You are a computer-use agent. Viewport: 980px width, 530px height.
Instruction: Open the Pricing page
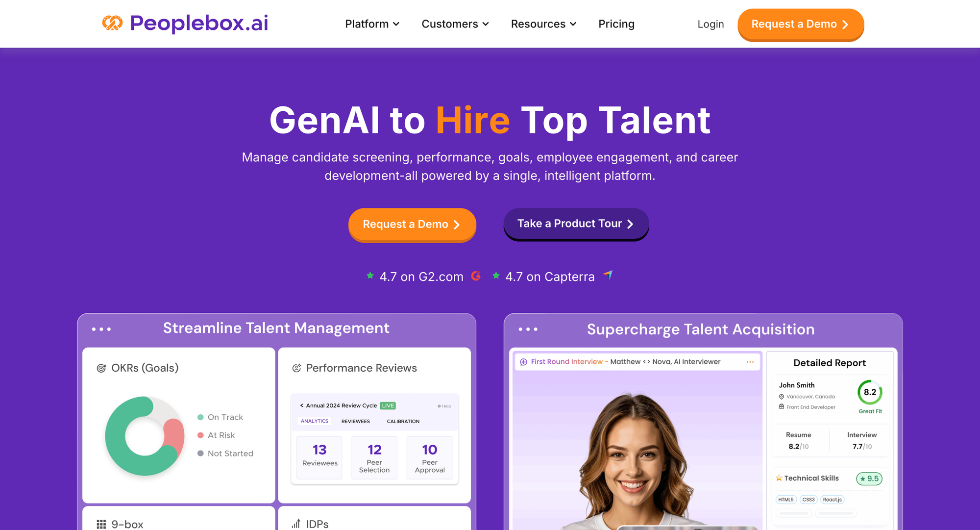point(616,24)
